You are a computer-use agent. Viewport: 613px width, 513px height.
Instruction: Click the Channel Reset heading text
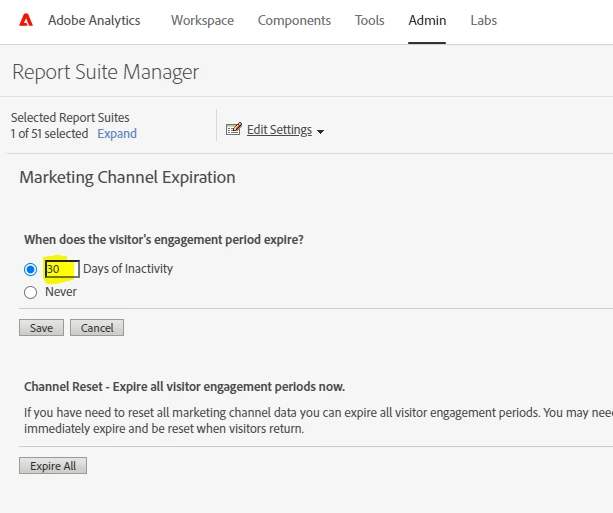pos(185,387)
